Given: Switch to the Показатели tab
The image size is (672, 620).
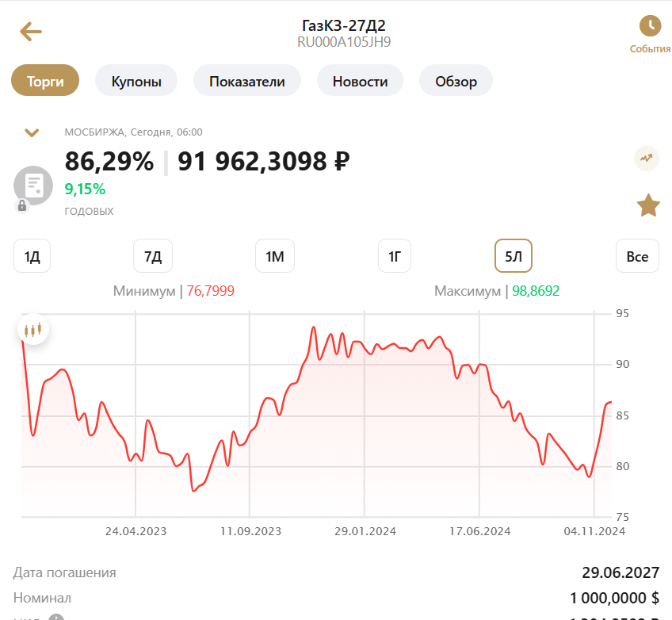Looking at the screenshot, I should [x=247, y=81].
